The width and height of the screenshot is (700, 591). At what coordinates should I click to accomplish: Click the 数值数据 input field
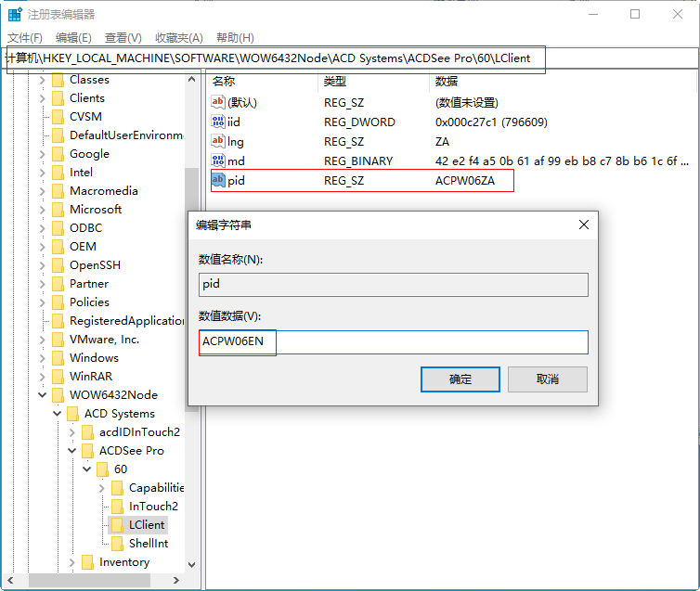[394, 342]
